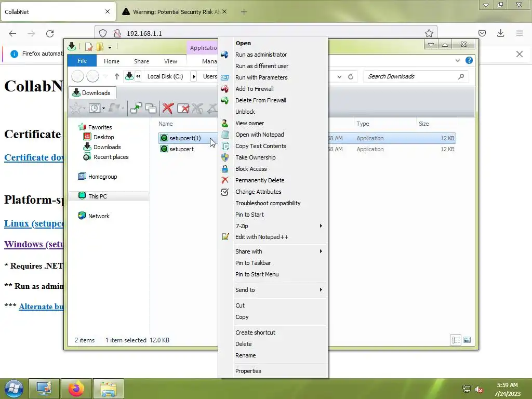The height and width of the screenshot is (399, 532).
Task: Switch to the details view button
Action: [456, 340]
